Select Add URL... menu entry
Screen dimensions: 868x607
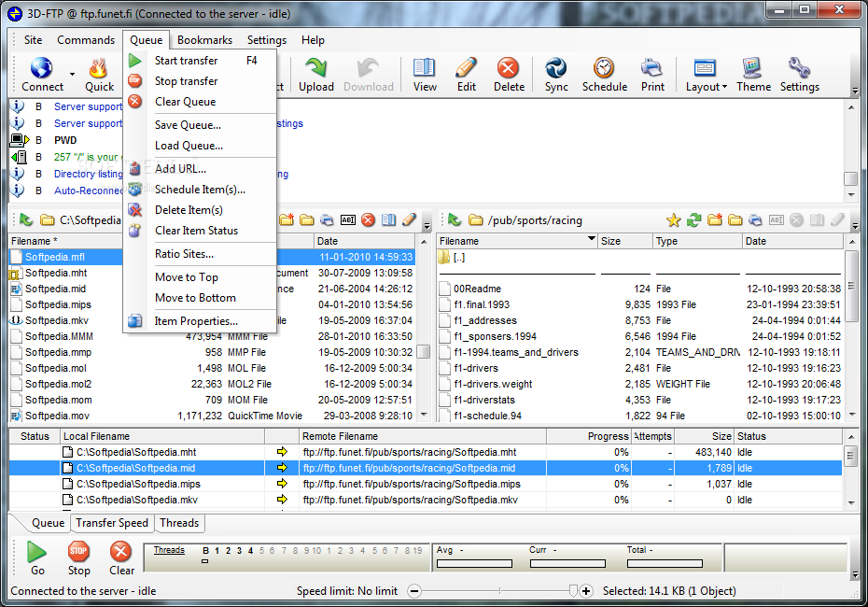pos(200,168)
